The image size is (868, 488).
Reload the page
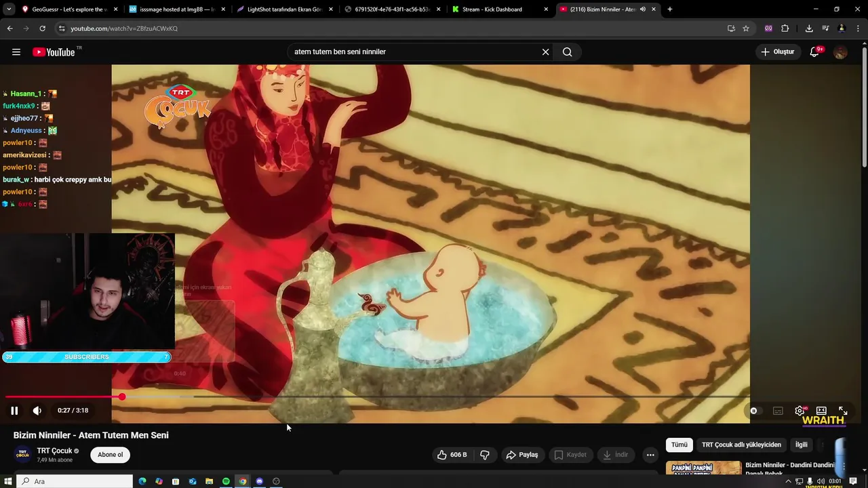point(42,28)
